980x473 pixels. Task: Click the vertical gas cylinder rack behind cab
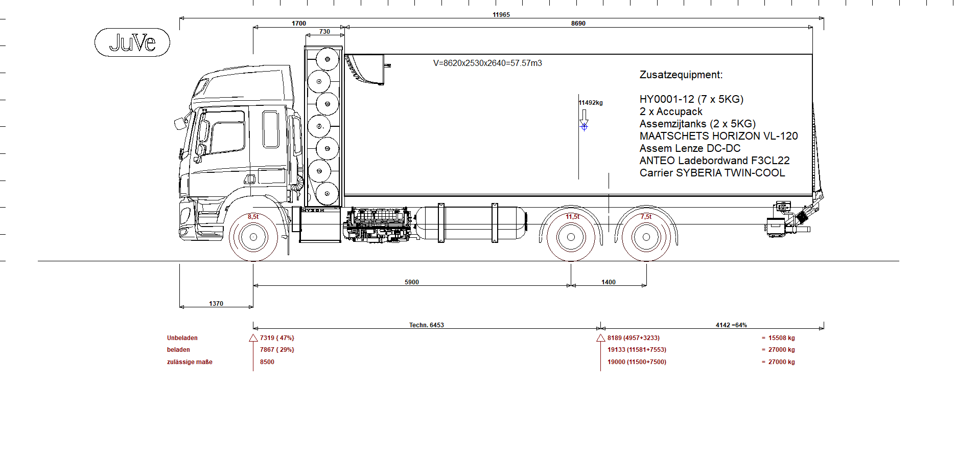coord(324,126)
